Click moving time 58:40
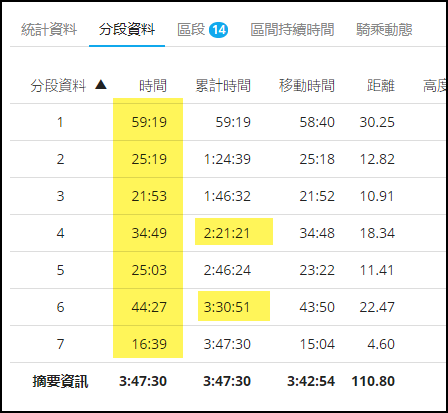The width and height of the screenshot is (448, 413). click(x=317, y=122)
